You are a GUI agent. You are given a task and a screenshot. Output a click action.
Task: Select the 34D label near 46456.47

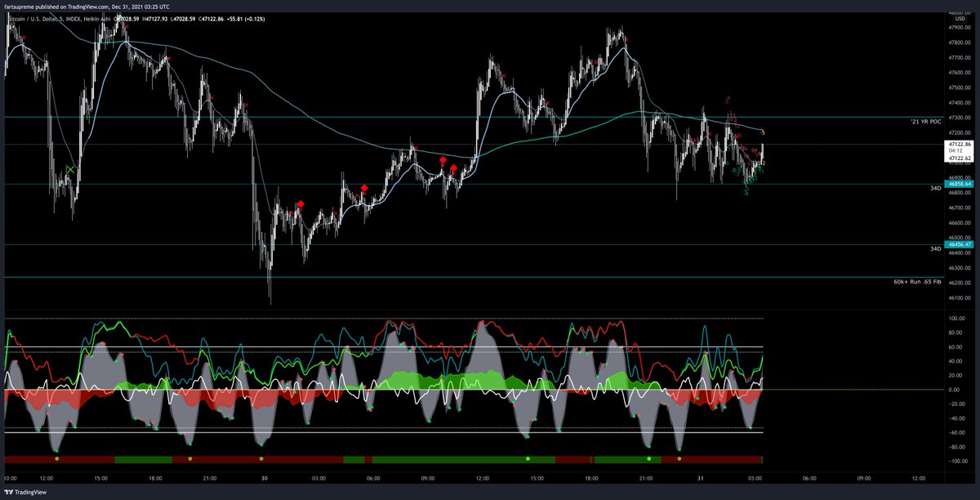(x=935, y=248)
